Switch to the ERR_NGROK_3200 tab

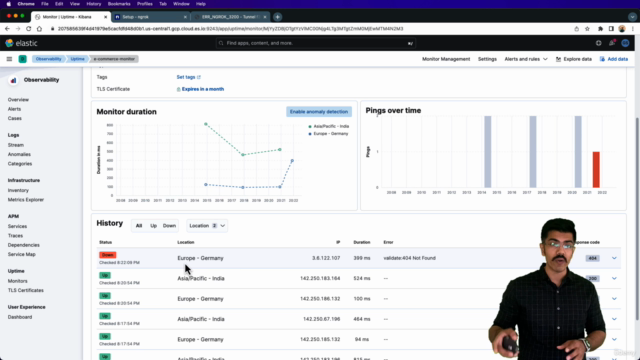click(x=231, y=17)
